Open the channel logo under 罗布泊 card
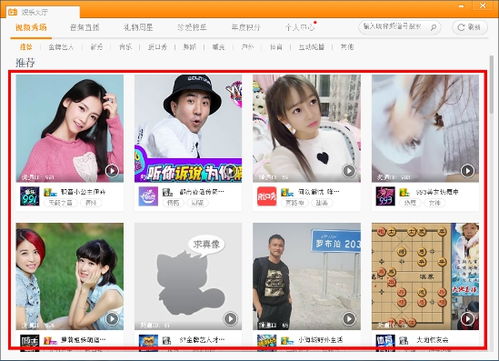This screenshot has width=499, height=361. (x=267, y=342)
